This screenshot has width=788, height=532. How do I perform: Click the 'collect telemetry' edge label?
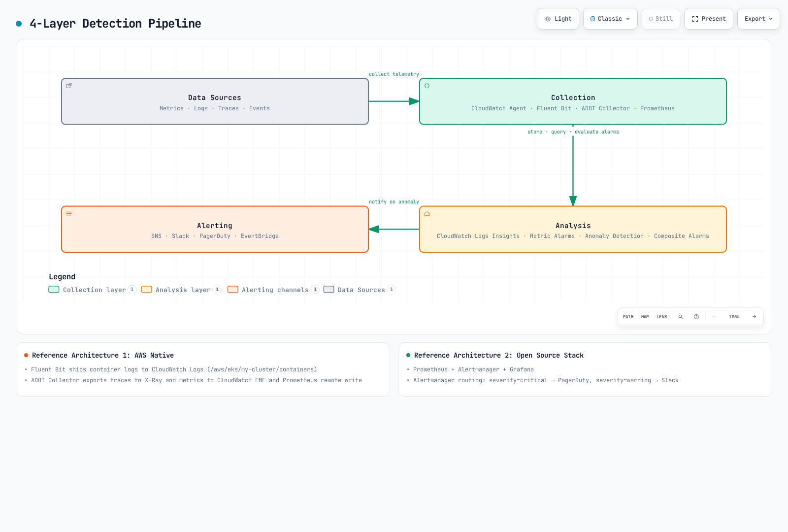pyautogui.click(x=394, y=74)
